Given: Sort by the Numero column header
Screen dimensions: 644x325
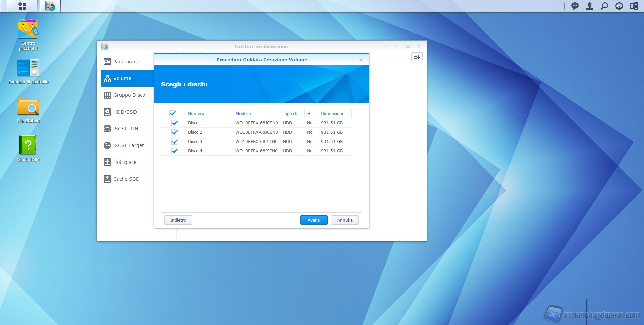Looking at the screenshot, I should point(196,114).
